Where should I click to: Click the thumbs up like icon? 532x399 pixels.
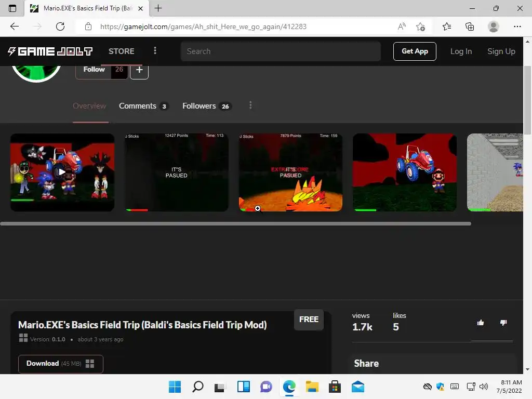(x=481, y=323)
